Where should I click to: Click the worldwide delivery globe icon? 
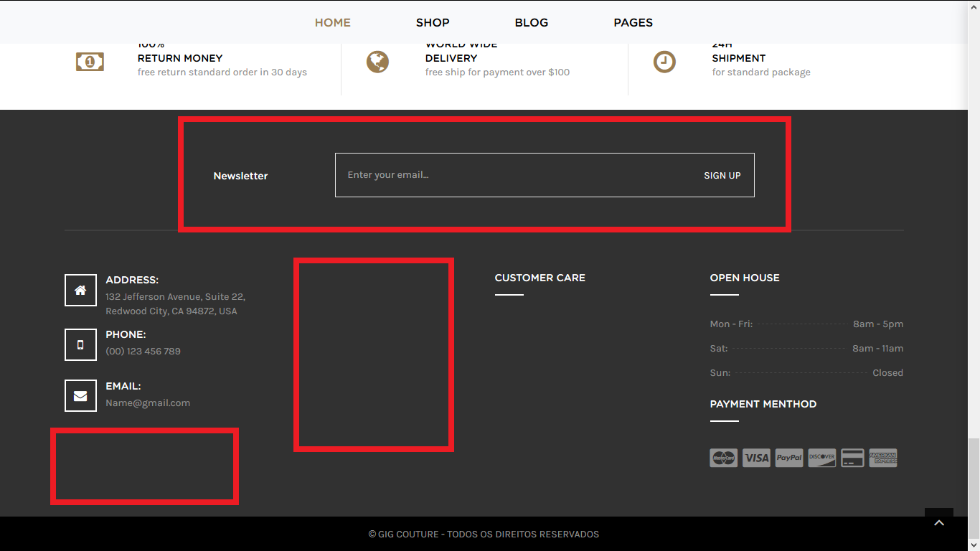click(x=377, y=62)
